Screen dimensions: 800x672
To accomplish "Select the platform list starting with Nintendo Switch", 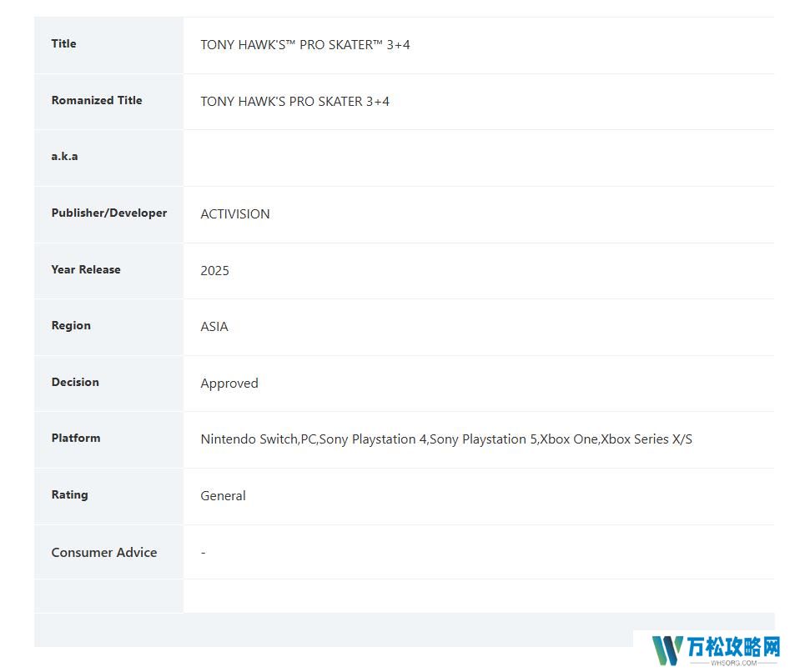I will pos(446,439).
